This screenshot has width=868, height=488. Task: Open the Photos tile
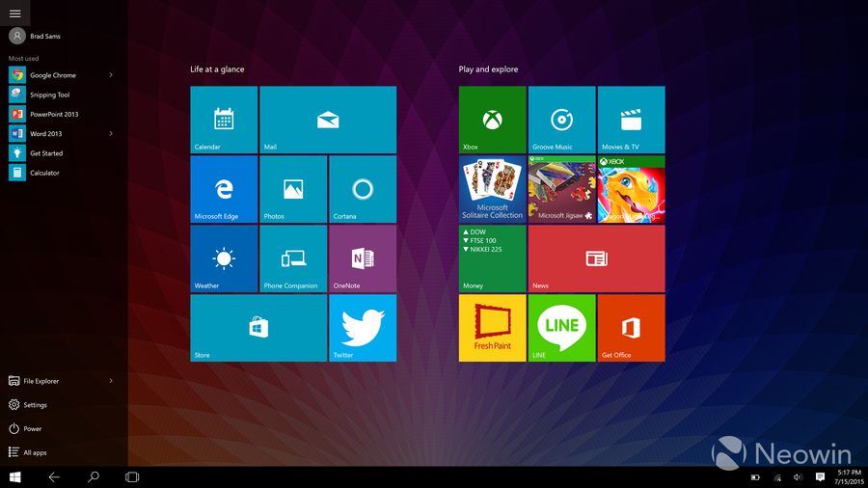(293, 189)
